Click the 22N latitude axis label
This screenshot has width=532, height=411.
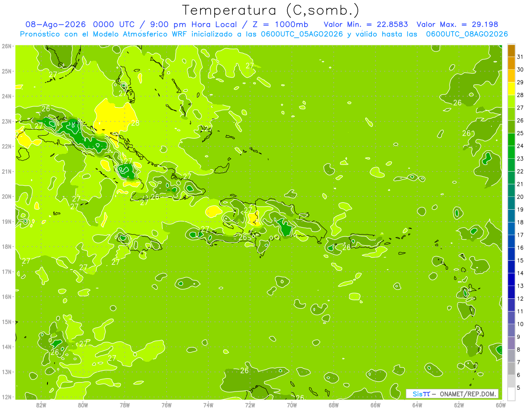[x=7, y=146]
